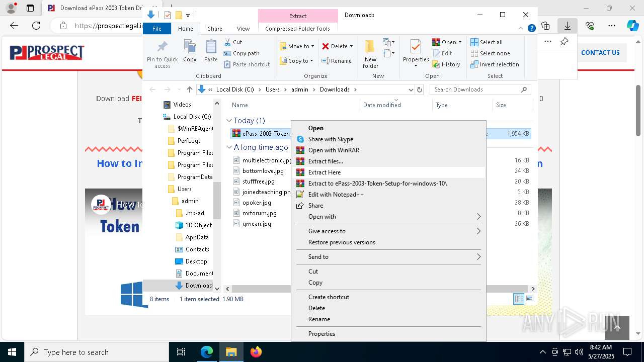
Task: Open Firefox from the taskbar
Action: (x=256, y=352)
